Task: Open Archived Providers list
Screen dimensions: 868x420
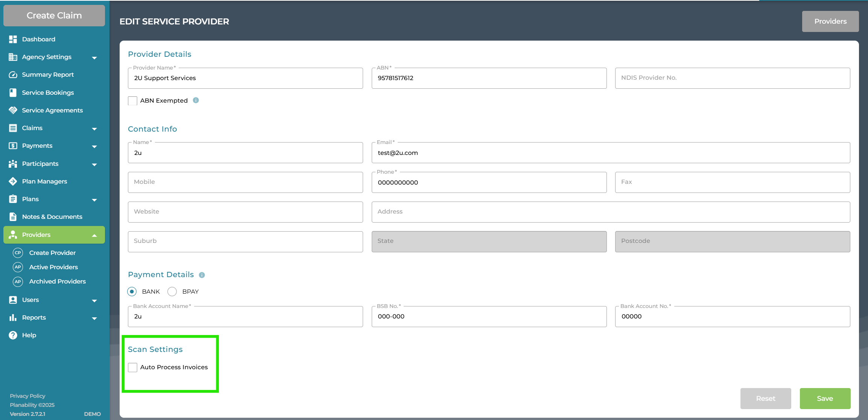Action: 57,281
